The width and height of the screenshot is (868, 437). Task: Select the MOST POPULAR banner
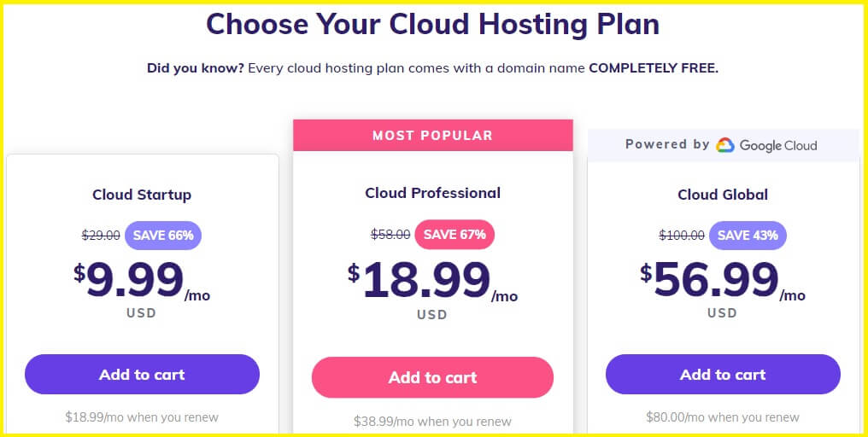point(433,135)
